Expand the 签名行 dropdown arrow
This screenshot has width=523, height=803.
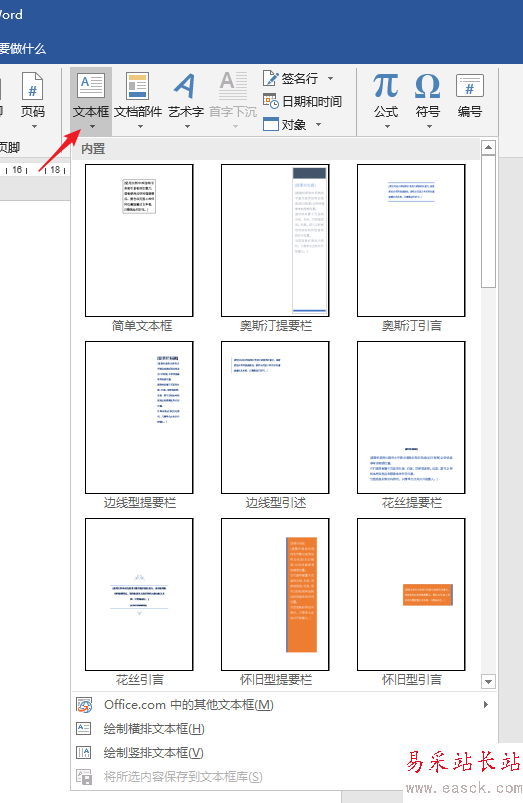[330, 78]
